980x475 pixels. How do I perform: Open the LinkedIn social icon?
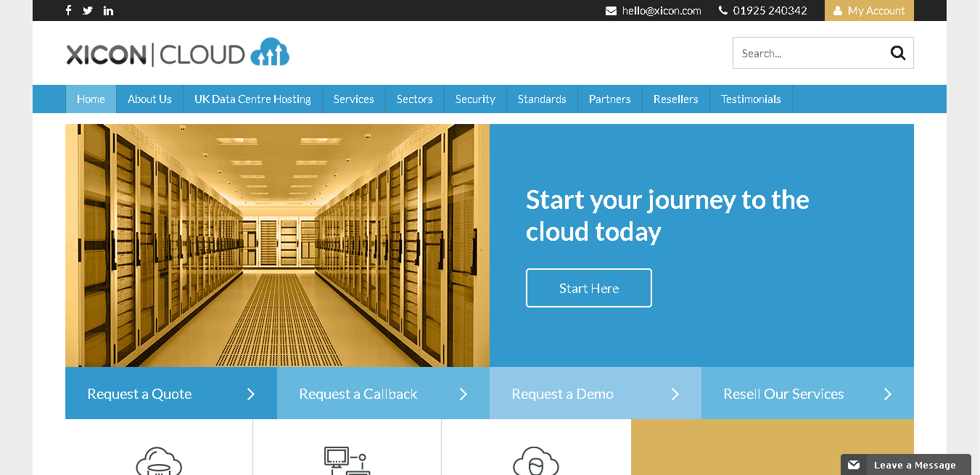[x=109, y=10]
